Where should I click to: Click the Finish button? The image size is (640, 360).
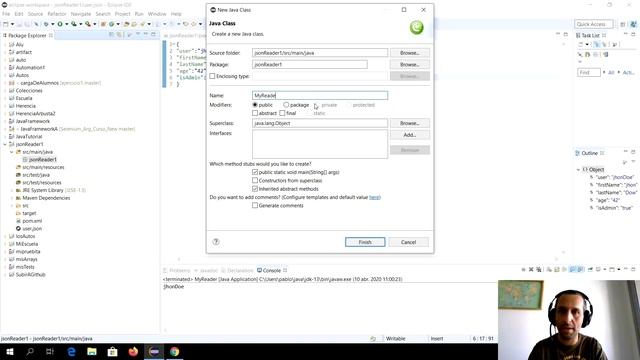point(365,242)
